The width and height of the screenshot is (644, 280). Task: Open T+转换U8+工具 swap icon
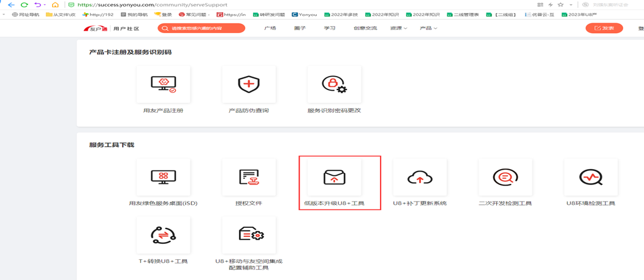coord(164,235)
